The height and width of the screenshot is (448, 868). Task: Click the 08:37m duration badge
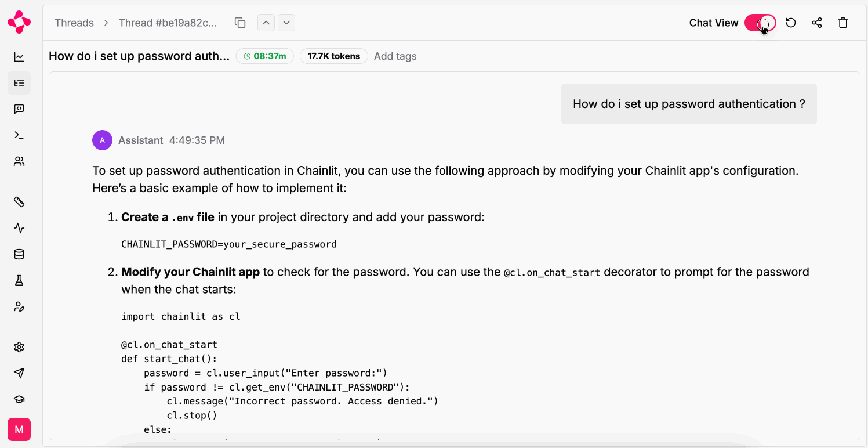265,56
